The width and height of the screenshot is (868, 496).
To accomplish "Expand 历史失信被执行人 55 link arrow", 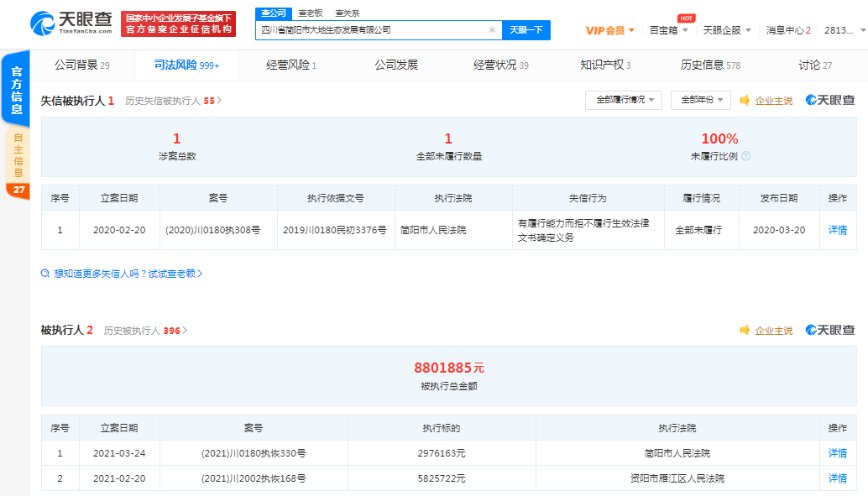I will click(219, 101).
